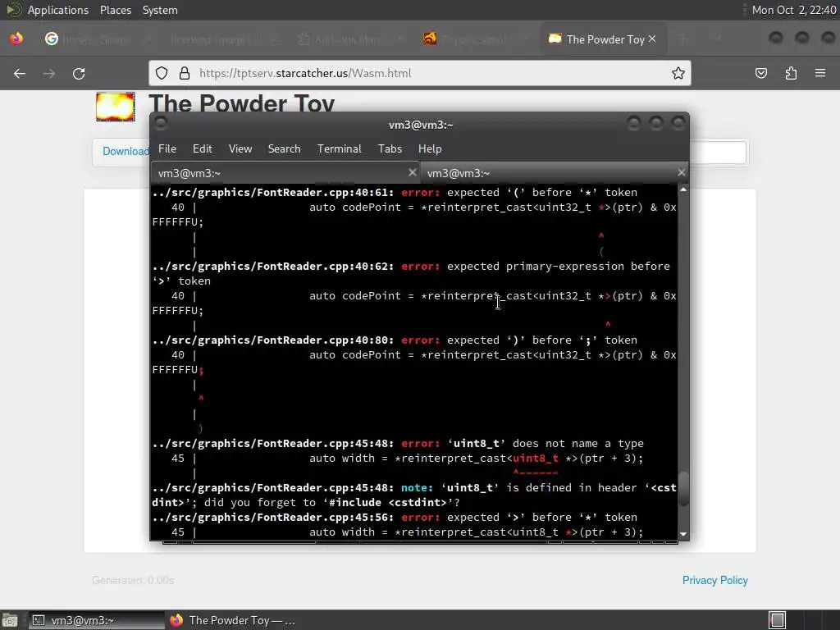Click the MATE logo icon in top panel
Image resolution: width=840 pixels, height=630 pixels.
pos(13,10)
